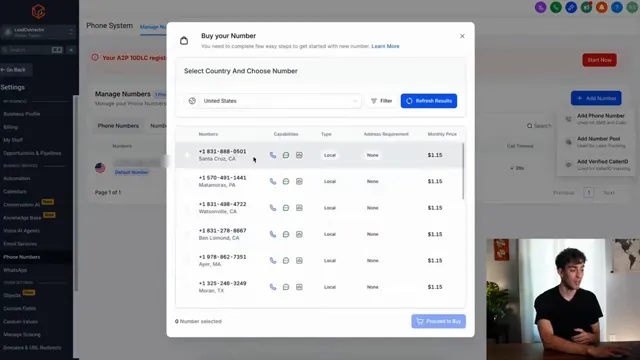Open the Learn More link
640x360 pixels.
pos(385,46)
